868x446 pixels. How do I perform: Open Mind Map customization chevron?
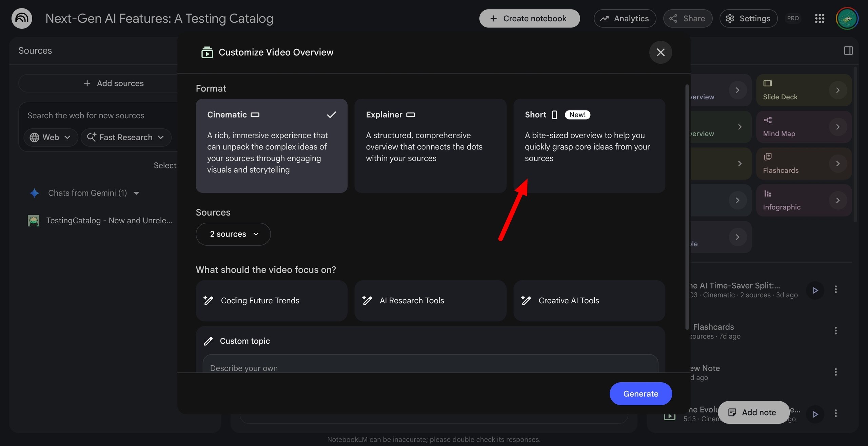click(x=837, y=127)
